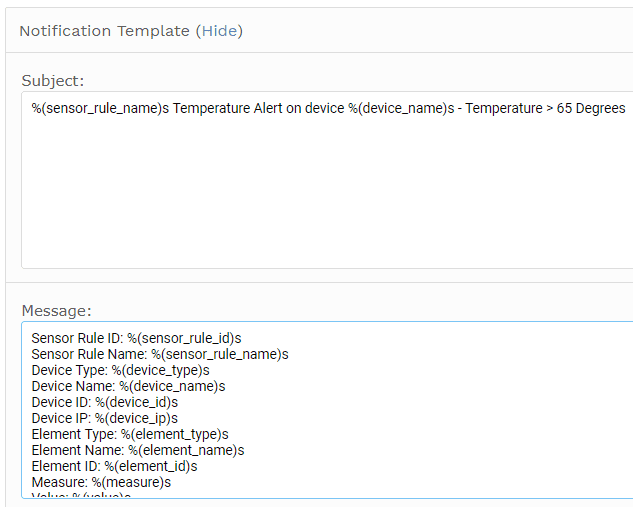Screen dimensions: 633x507
Task: Click the Message label
Action: click(x=57, y=311)
